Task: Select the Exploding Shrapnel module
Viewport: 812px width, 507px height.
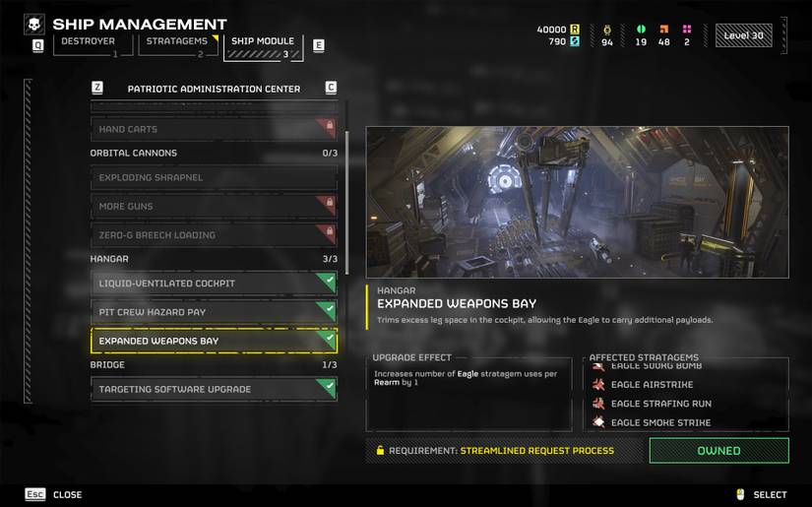Action: point(214,177)
